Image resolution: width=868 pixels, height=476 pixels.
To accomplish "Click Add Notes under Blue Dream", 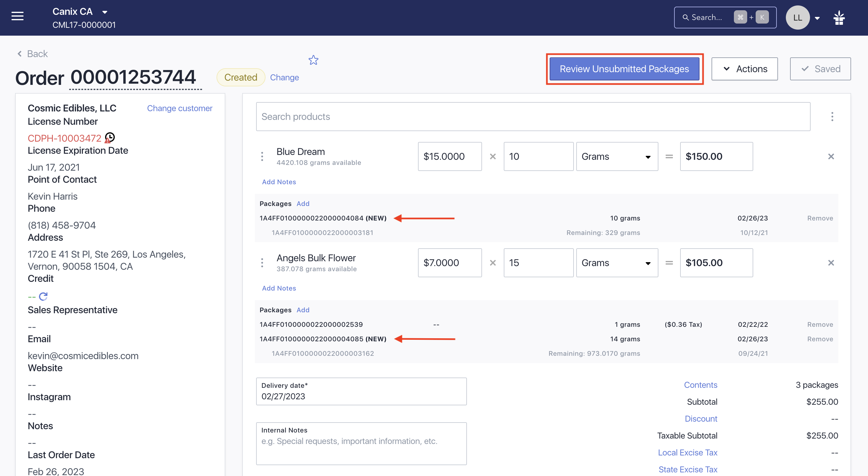I will pyautogui.click(x=279, y=182).
